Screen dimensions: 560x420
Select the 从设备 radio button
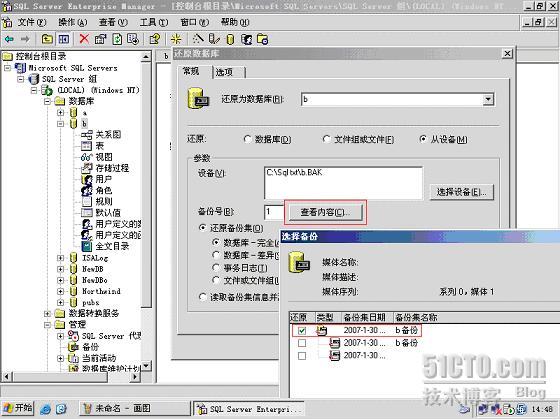423,139
